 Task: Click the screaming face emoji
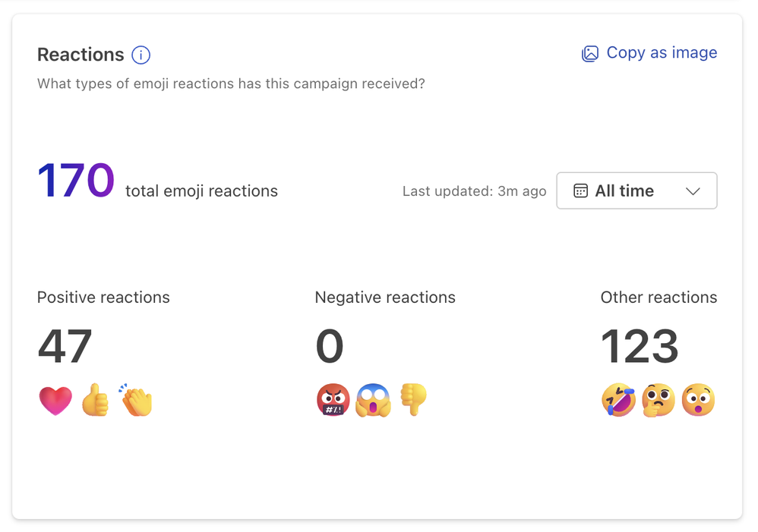pyautogui.click(x=374, y=400)
